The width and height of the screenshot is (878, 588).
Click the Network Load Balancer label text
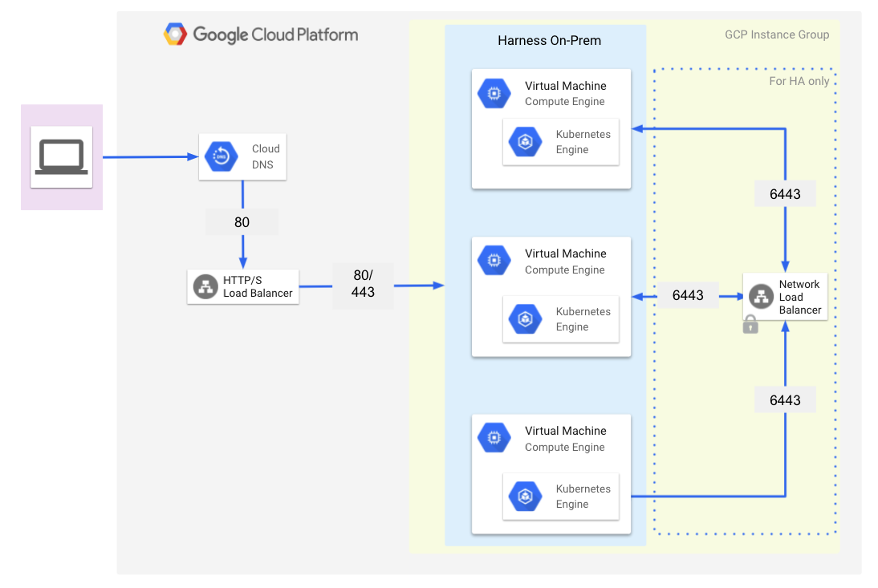click(x=799, y=297)
